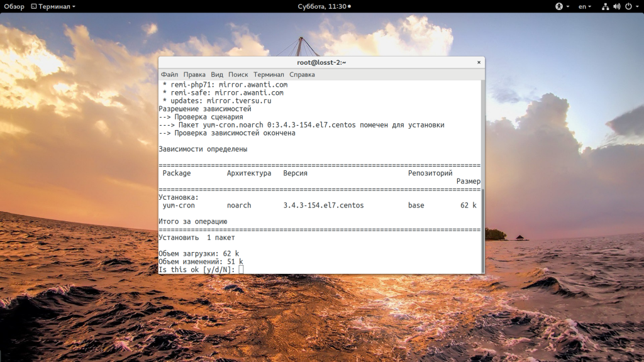Open the Поиск menu
Screen dimensions: 644x362
coord(238,74)
